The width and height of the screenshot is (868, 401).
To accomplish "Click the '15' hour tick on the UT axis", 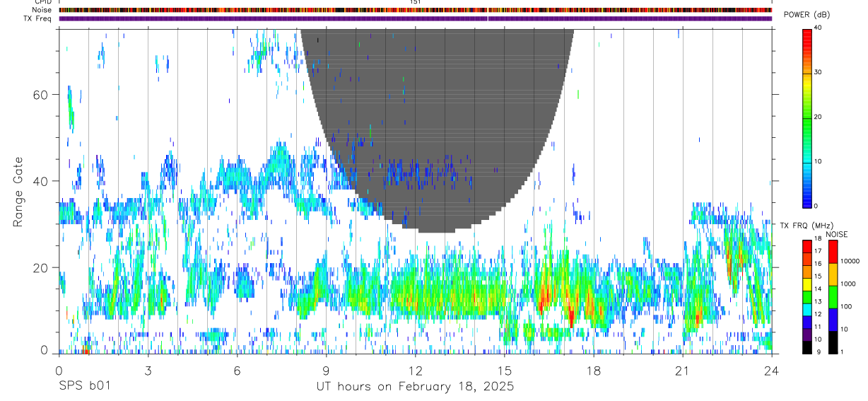I will [505, 370].
